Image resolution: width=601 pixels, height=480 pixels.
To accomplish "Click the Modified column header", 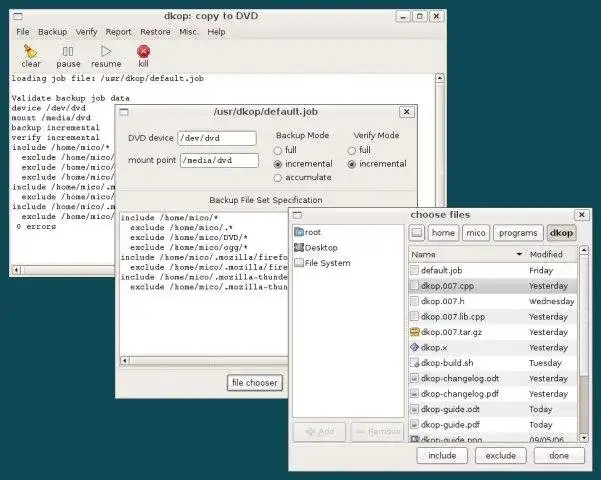I will coord(552,254).
